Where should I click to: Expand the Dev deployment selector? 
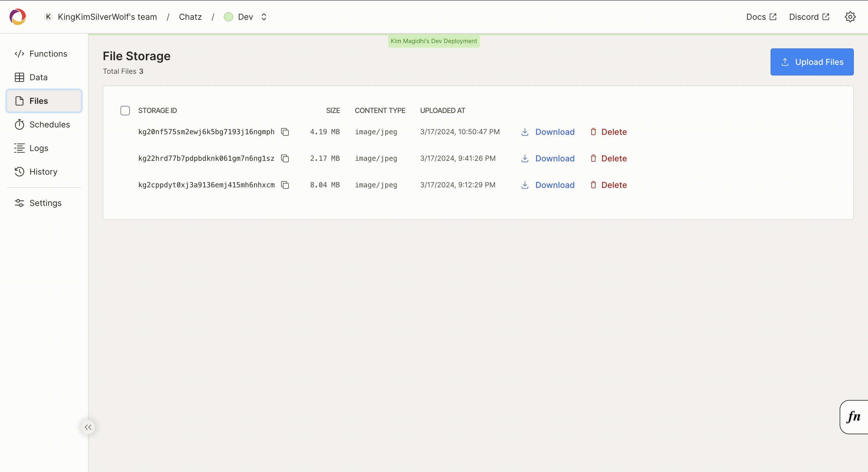click(x=246, y=17)
